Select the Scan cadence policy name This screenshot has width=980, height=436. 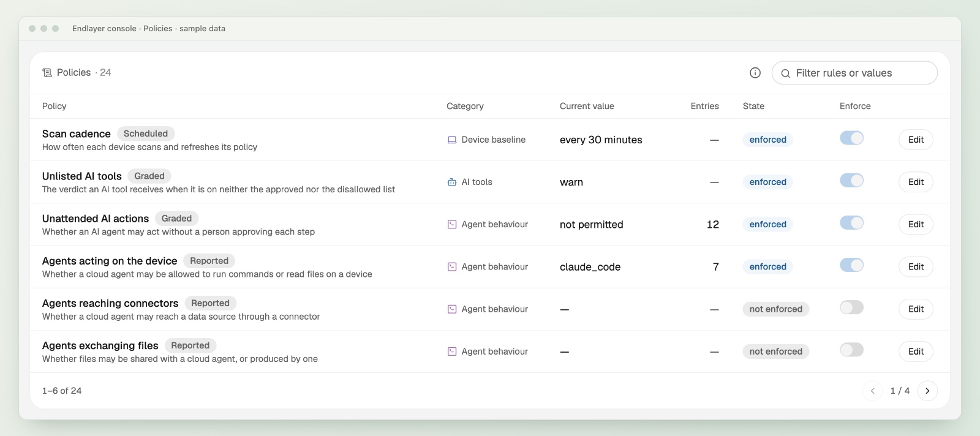coord(77,133)
